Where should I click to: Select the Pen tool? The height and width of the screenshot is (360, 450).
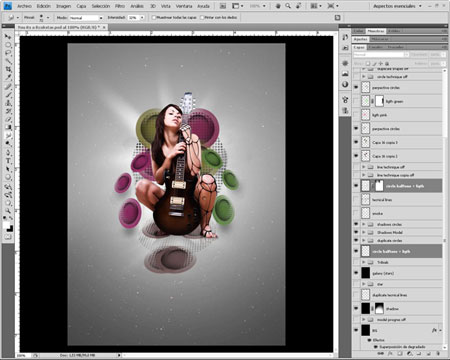coord(8,152)
